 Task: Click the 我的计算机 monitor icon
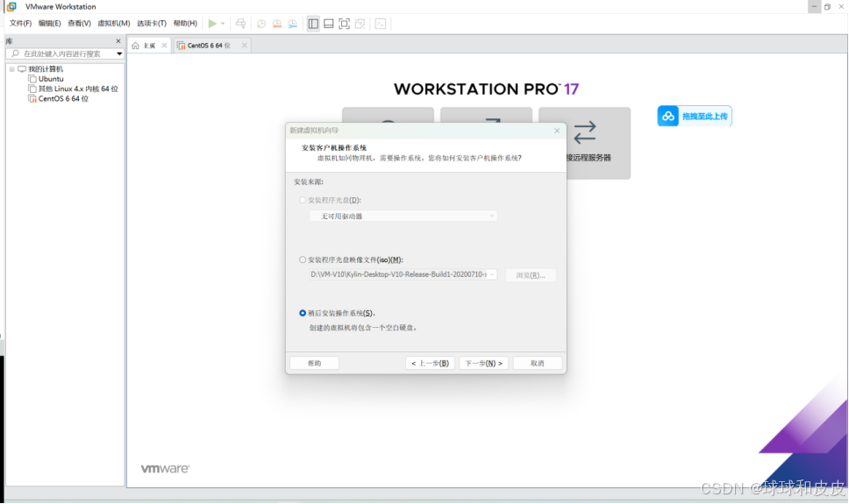(x=22, y=69)
